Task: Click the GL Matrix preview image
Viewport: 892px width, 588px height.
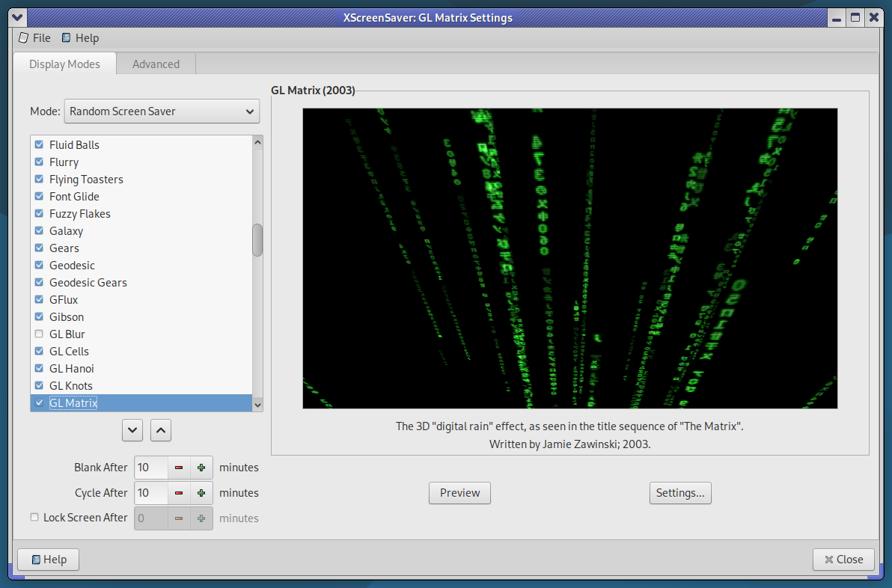Action: point(570,258)
